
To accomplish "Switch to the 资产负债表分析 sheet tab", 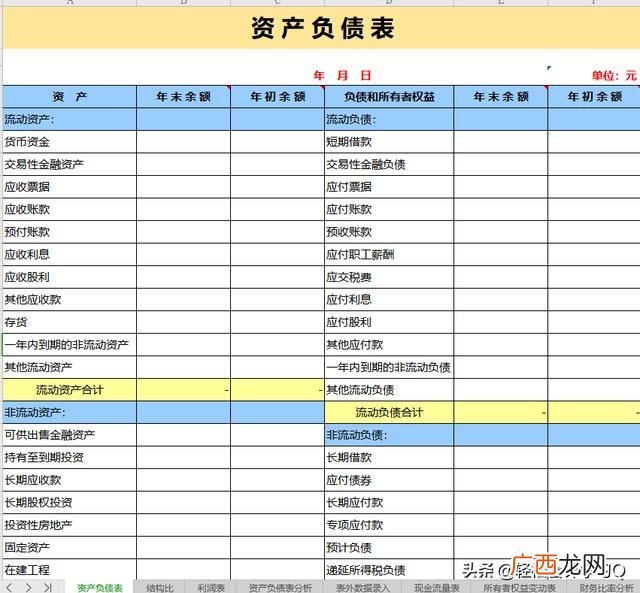I will click(x=280, y=588).
